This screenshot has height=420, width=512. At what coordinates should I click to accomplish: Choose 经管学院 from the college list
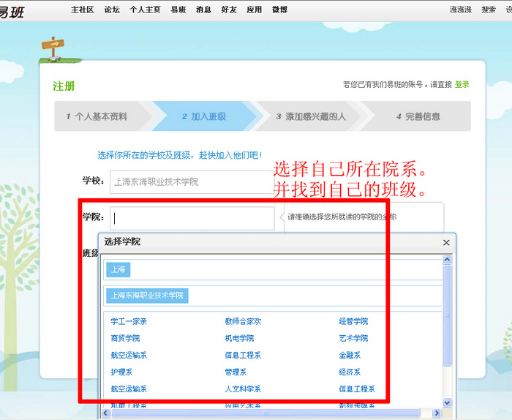[353, 321]
